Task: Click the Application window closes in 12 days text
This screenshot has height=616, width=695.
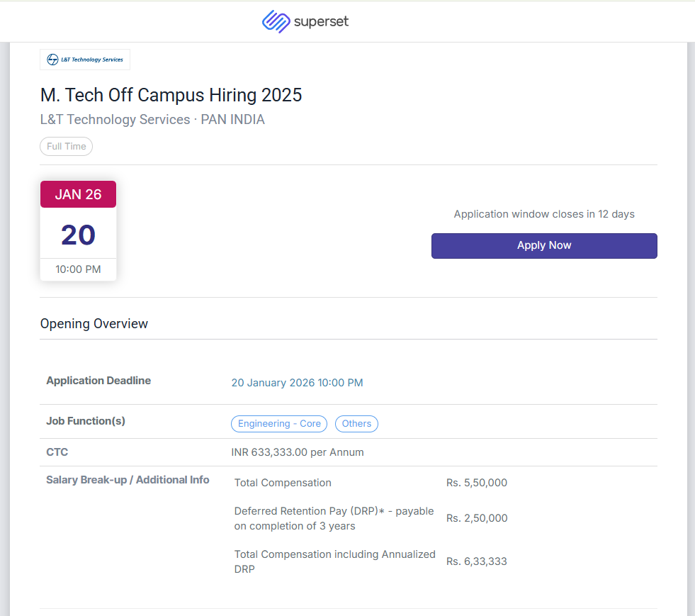Action: pos(544,214)
